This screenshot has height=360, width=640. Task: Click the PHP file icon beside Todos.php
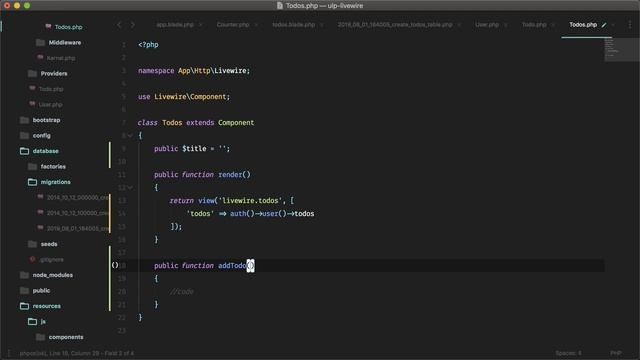[x=48, y=27]
